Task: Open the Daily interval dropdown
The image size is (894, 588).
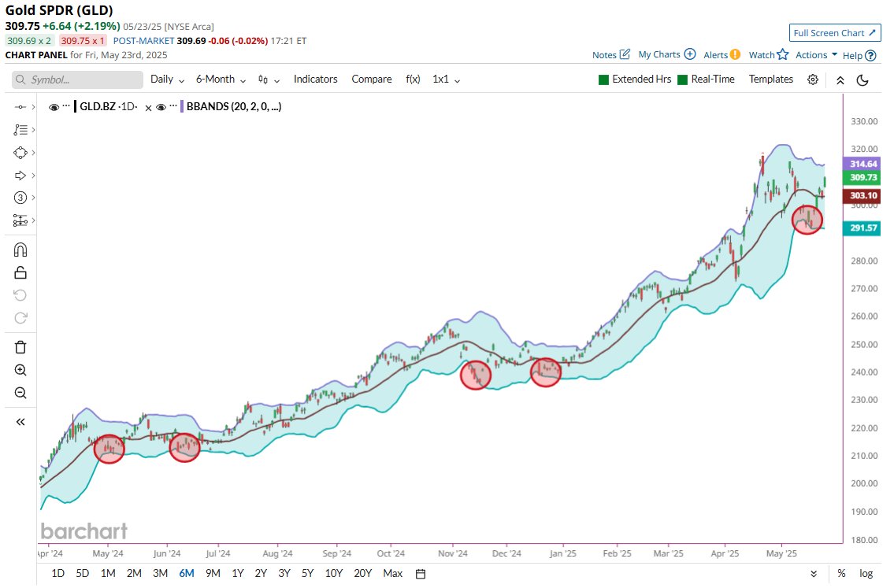Action: (167, 80)
